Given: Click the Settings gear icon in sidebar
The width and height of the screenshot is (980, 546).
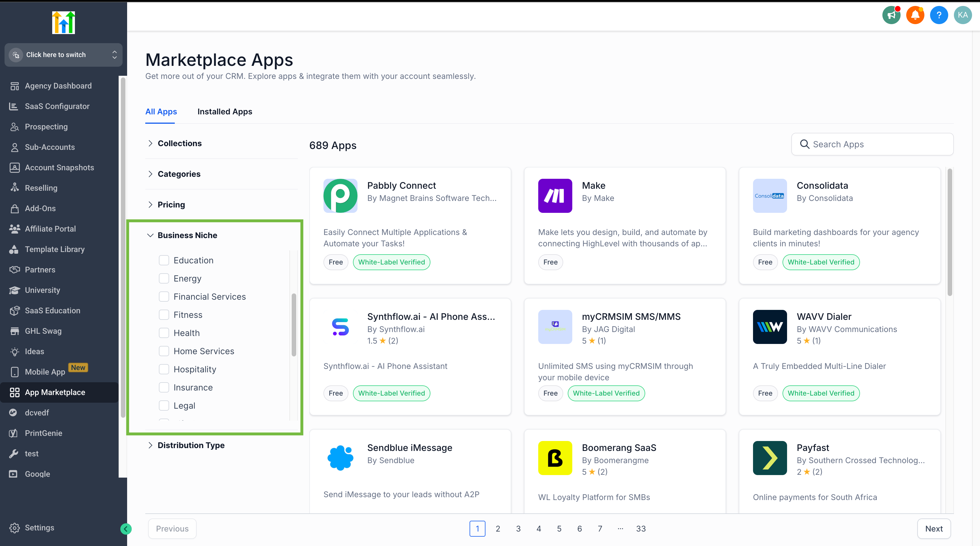Looking at the screenshot, I should 14,528.
